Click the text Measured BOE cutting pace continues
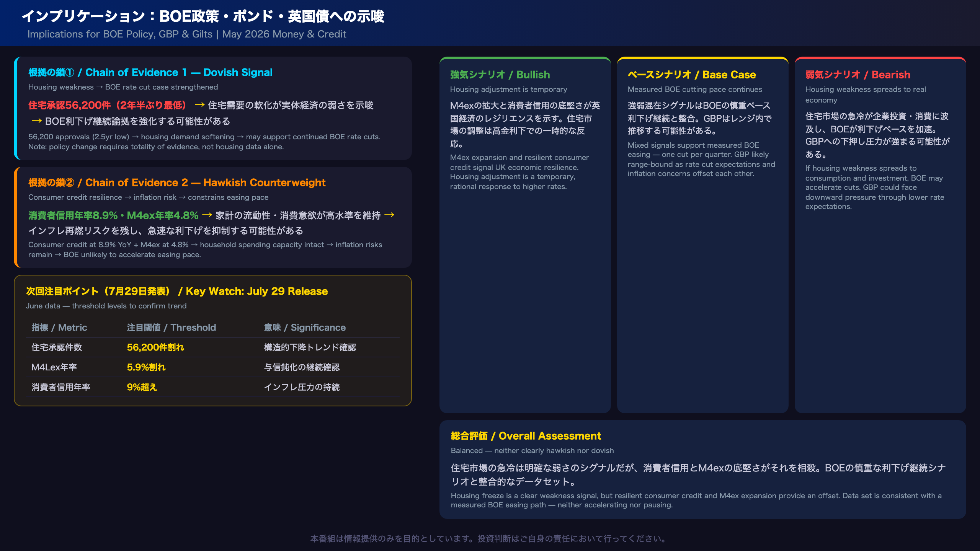This screenshot has height=551, width=980. coord(695,90)
